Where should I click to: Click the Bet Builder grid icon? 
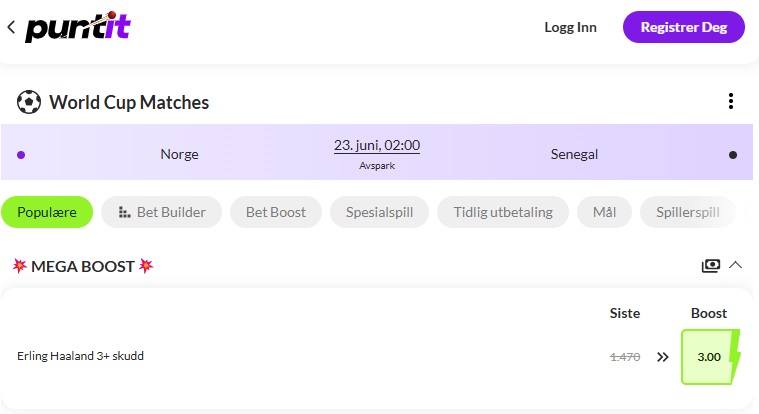(x=124, y=212)
